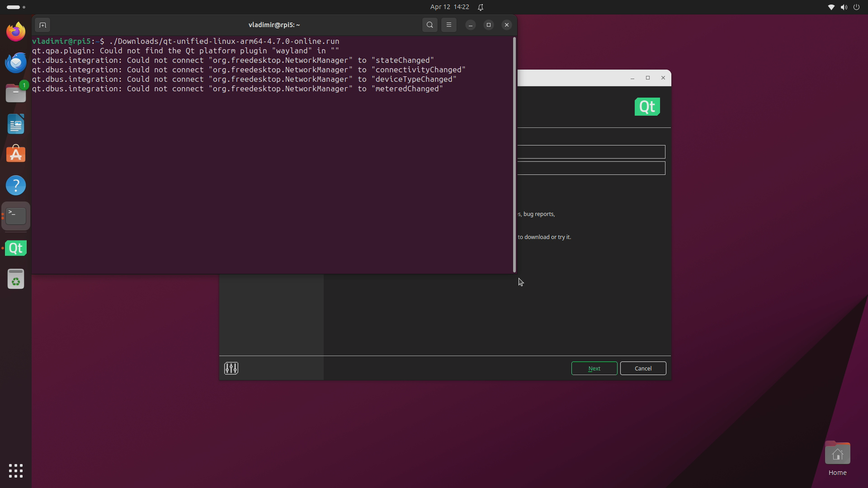The width and height of the screenshot is (868, 488).
Task: Open the Trash from the dock
Action: 16,279
